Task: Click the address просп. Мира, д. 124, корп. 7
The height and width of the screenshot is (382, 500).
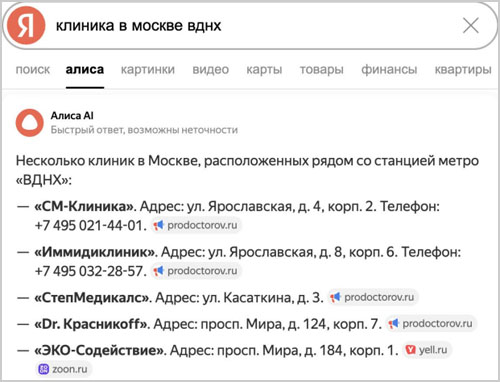Action: tap(291, 324)
